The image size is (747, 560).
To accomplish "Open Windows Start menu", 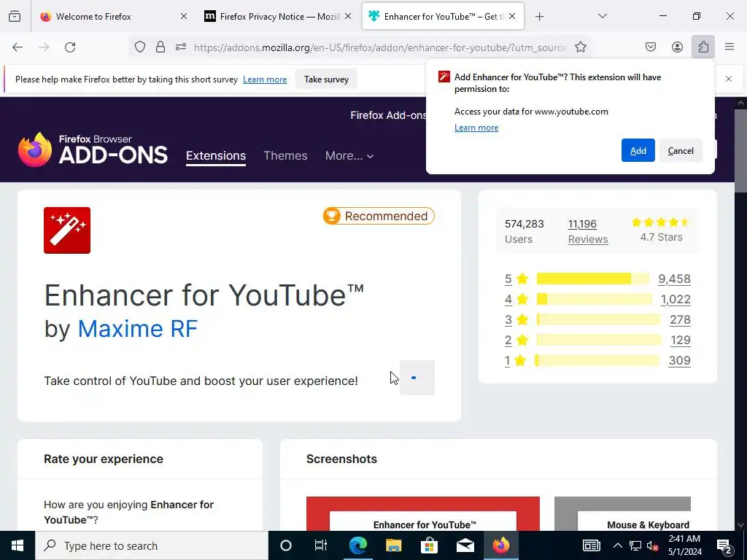I will [18, 545].
